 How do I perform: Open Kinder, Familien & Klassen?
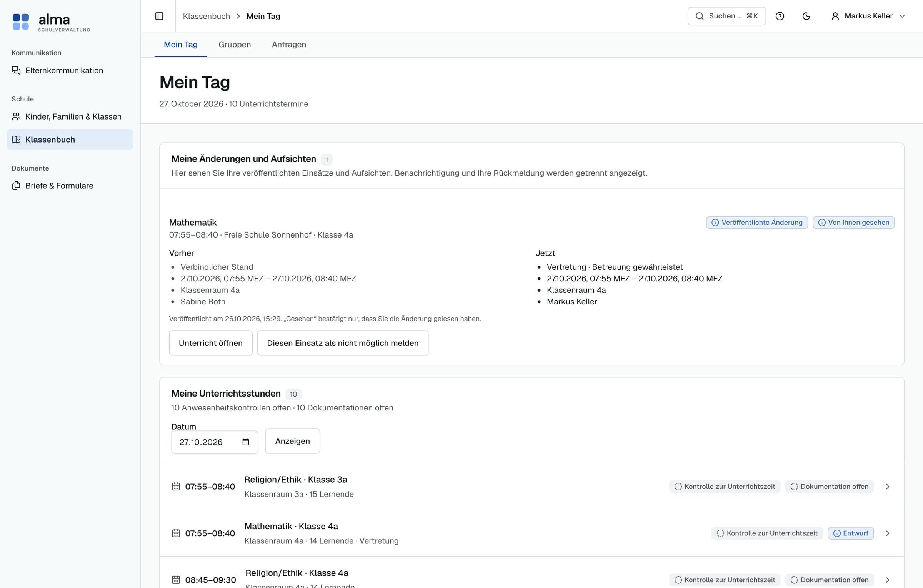70,116
